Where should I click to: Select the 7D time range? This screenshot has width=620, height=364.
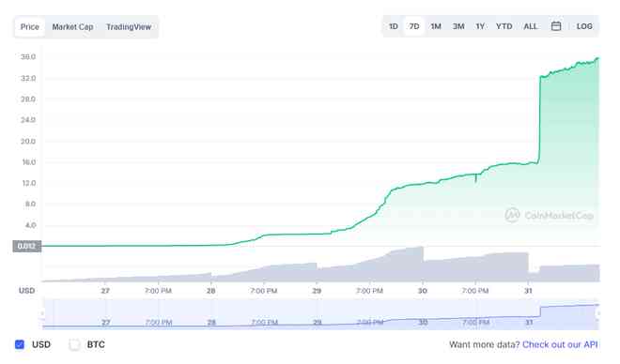click(414, 26)
